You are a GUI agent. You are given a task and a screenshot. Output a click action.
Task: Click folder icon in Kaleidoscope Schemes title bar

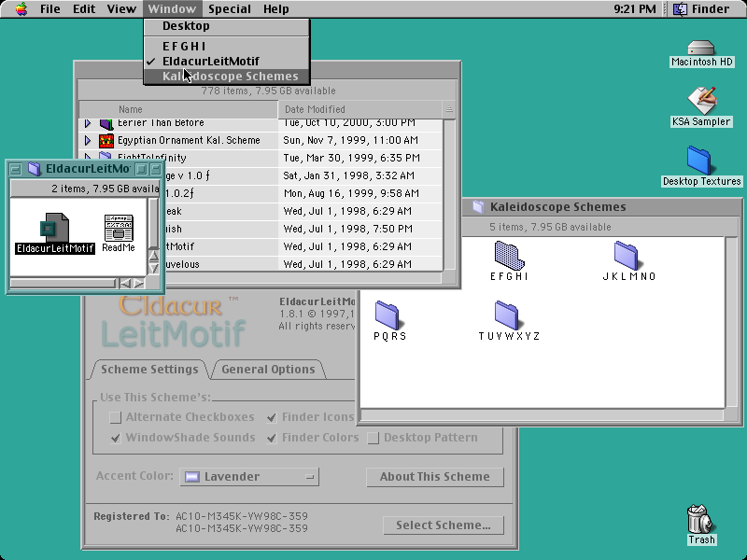point(479,206)
